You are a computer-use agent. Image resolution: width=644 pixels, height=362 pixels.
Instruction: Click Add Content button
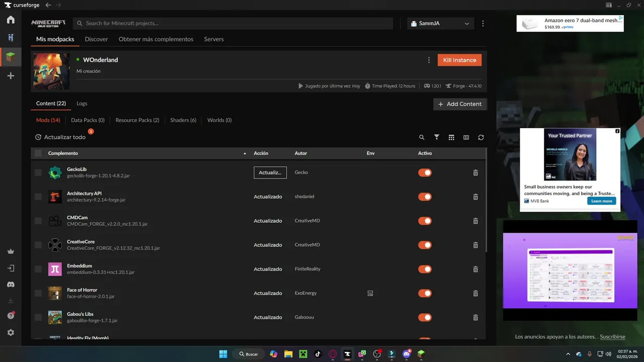pyautogui.click(x=460, y=104)
